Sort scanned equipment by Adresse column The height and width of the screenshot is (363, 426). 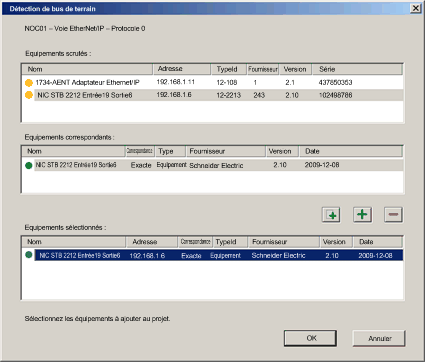pos(182,69)
